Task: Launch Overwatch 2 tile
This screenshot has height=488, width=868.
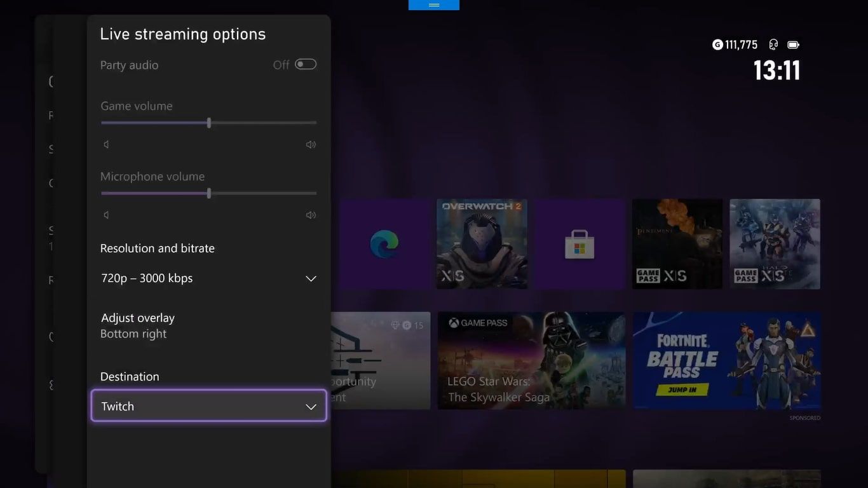Action: pyautogui.click(x=481, y=243)
